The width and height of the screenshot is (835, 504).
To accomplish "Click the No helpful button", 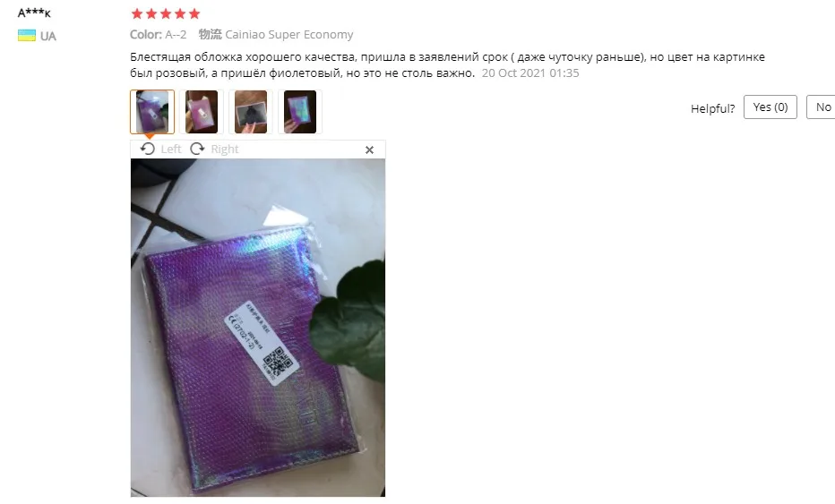I will [821, 107].
